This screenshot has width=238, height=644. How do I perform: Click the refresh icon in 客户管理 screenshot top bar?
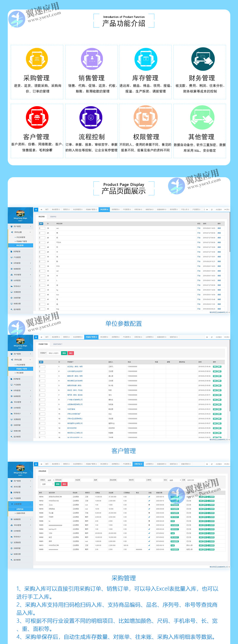[x=212, y=337]
